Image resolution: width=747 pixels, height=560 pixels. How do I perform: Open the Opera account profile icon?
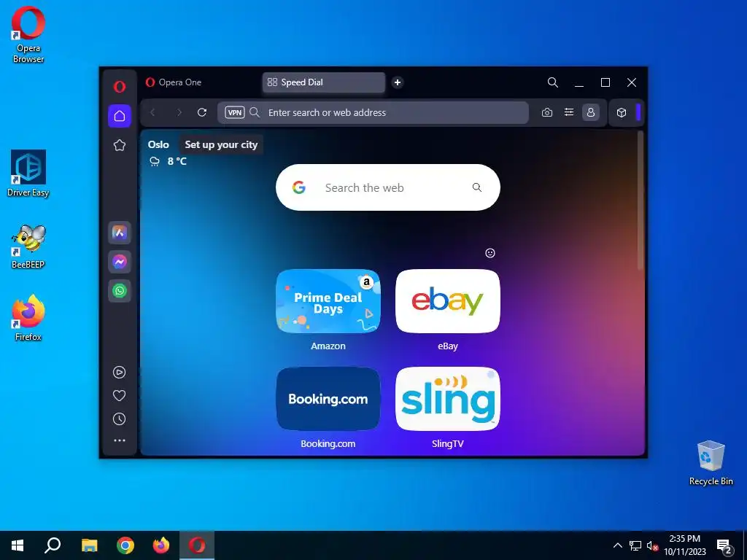coord(591,112)
